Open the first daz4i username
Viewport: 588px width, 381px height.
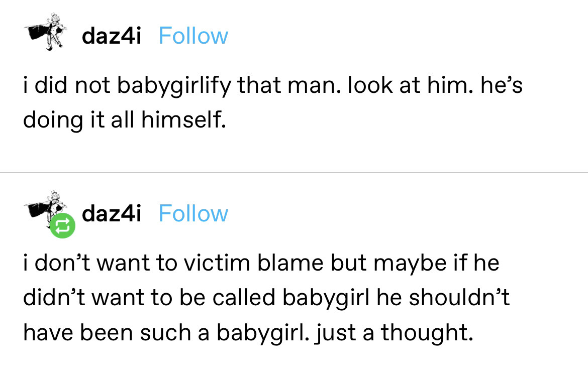point(112,36)
